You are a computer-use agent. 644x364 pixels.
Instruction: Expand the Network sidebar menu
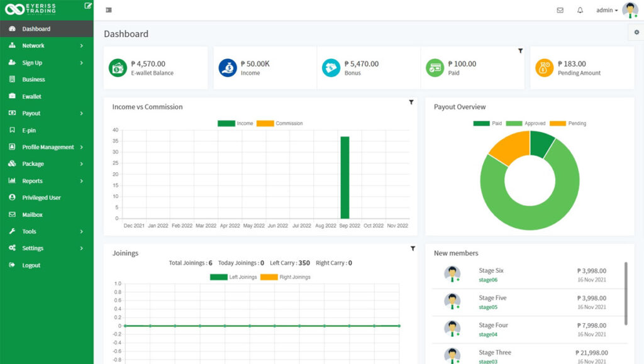click(47, 46)
